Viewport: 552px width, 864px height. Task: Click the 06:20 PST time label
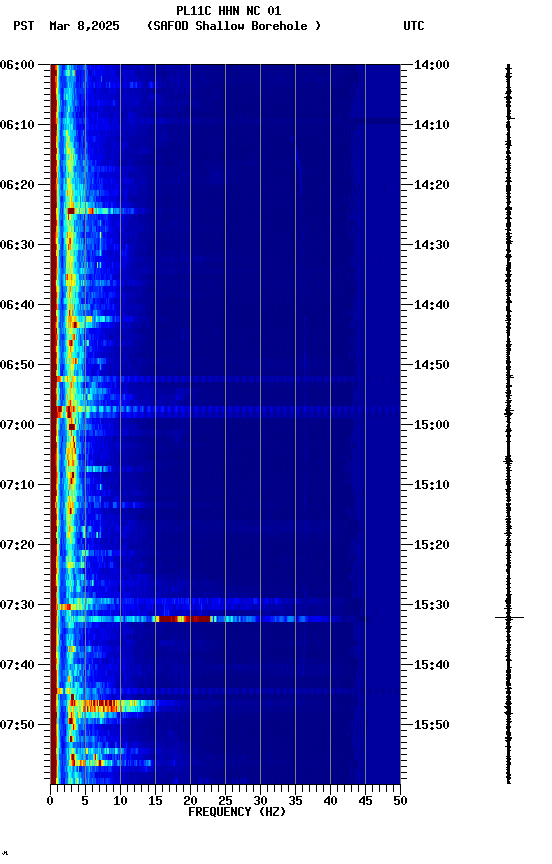coord(17,185)
